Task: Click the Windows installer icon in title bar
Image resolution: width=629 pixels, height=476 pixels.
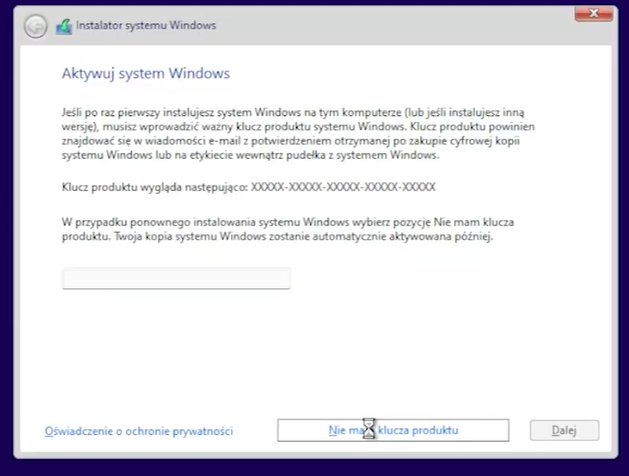Action: tap(64, 26)
